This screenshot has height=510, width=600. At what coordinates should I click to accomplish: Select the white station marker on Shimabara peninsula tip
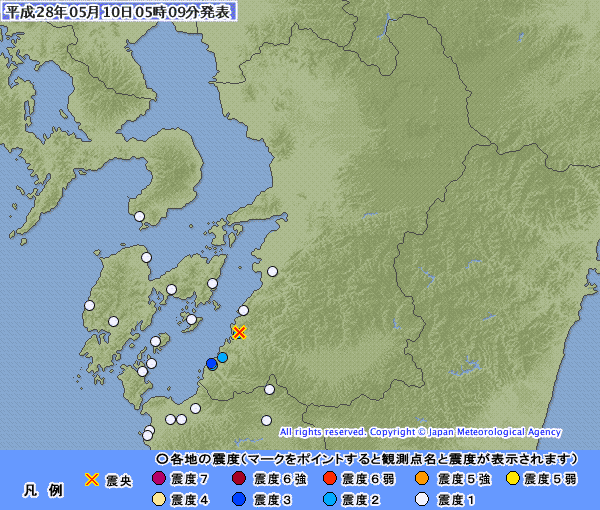pyautogui.click(x=139, y=217)
